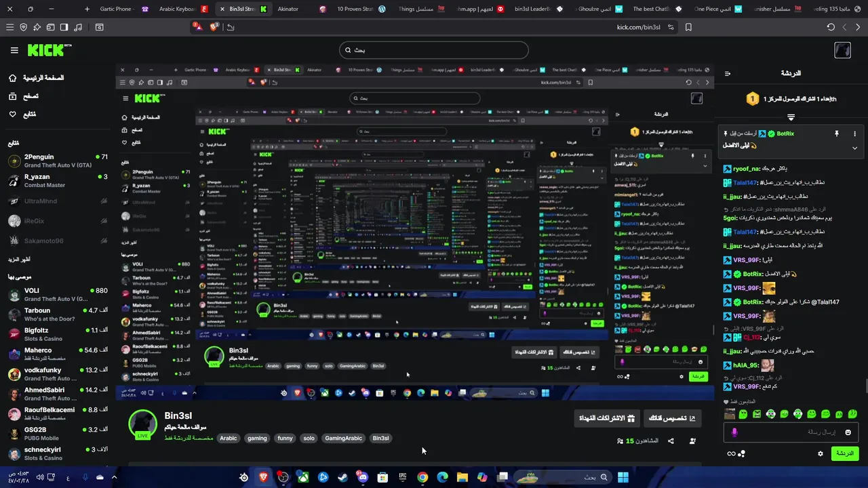Select the funny tag
The height and width of the screenshot is (488, 868).
click(x=285, y=438)
